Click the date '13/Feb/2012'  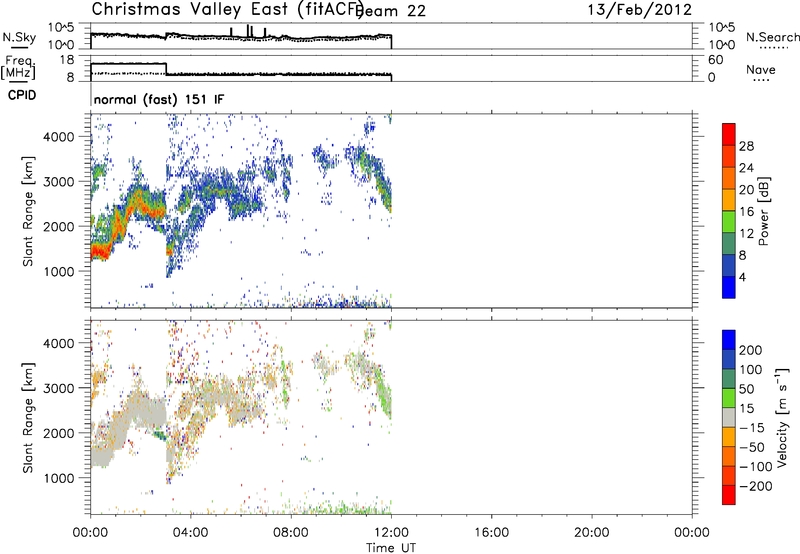tap(640, 10)
